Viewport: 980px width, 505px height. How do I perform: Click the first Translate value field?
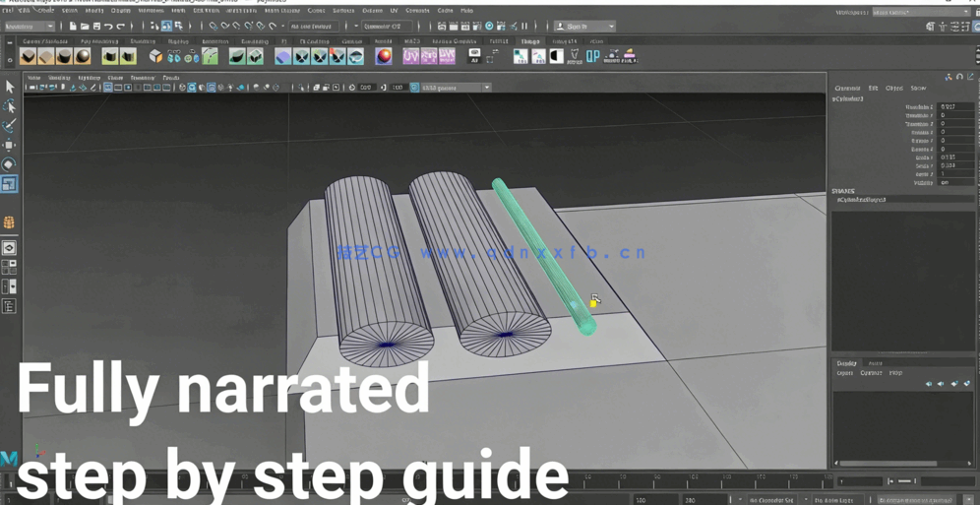[x=955, y=107]
